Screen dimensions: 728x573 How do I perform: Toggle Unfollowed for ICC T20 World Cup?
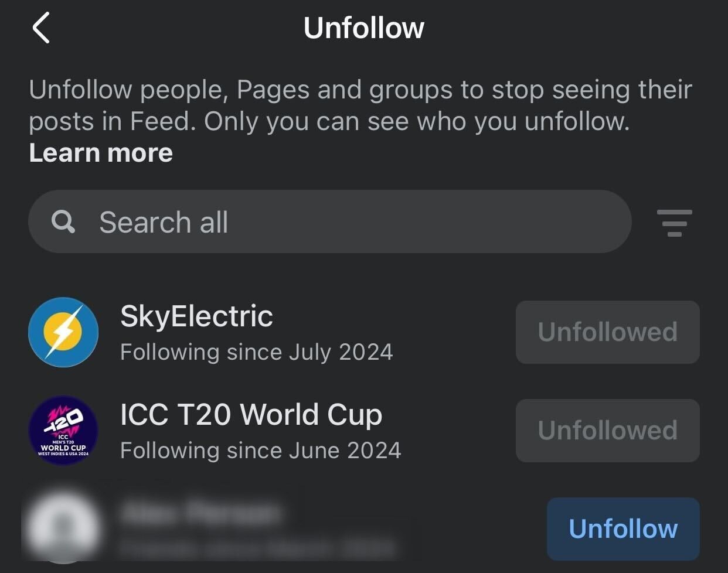tap(607, 431)
